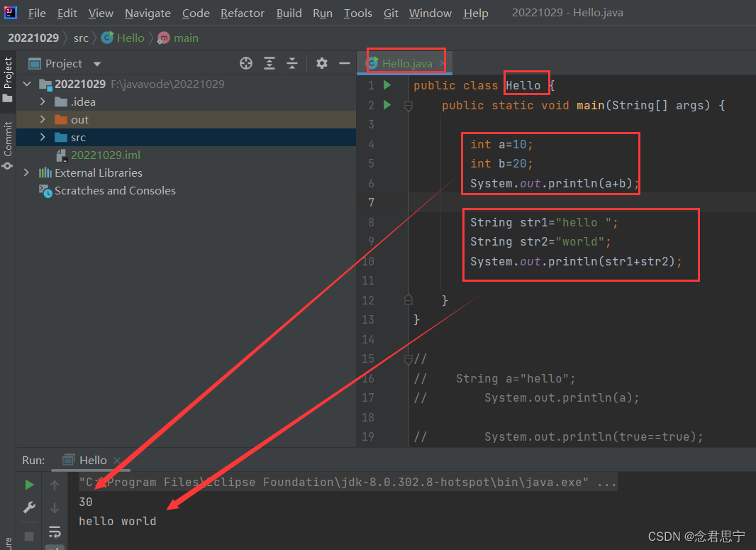Open the Project view mode dropdown
The height and width of the screenshot is (550, 756).
[x=96, y=63]
